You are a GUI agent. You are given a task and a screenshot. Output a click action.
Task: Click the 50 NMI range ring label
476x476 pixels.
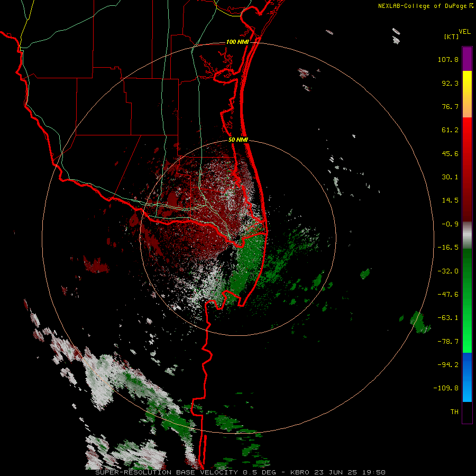click(239, 140)
